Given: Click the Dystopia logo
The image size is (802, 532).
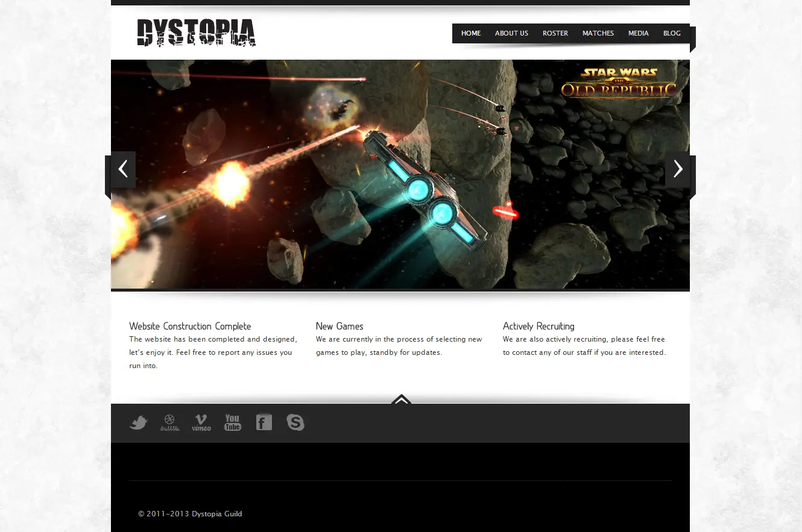Looking at the screenshot, I should coord(196,33).
